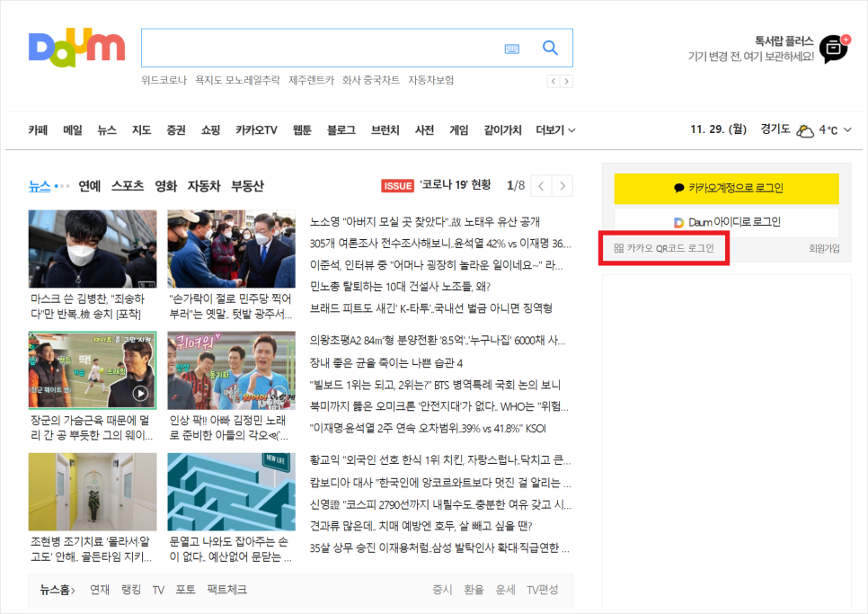Open the TV편성 link in news footer
868x614 pixels.
pyautogui.click(x=543, y=590)
